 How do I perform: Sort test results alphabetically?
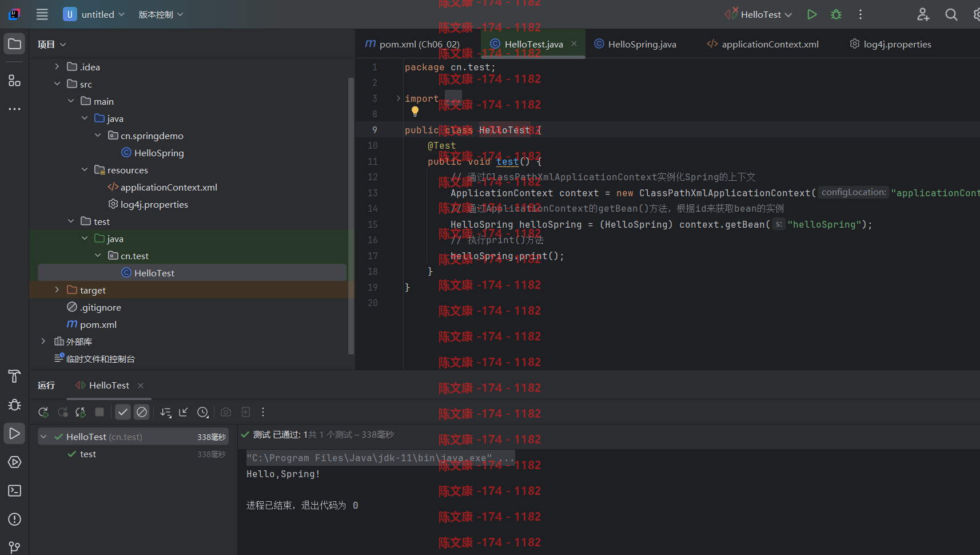166,412
